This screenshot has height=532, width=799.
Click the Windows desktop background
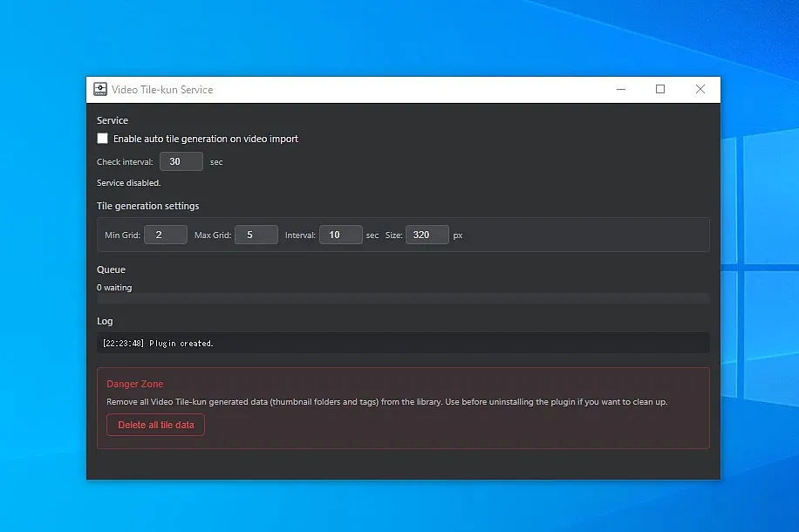tap(44, 349)
